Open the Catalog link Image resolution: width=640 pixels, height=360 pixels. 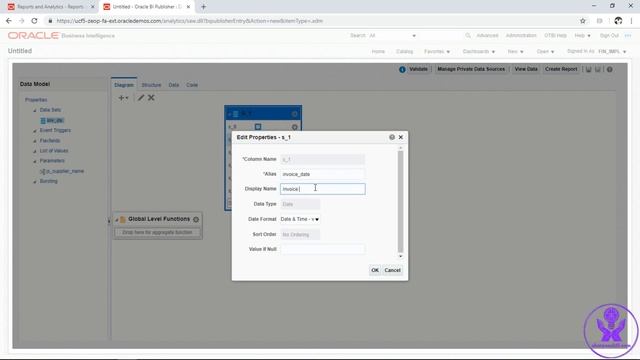[x=404, y=52]
